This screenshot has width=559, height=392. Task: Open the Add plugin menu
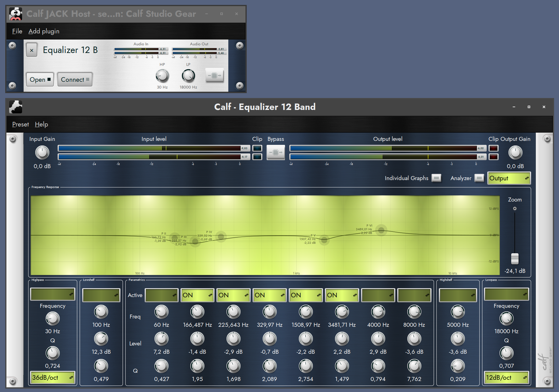point(44,31)
